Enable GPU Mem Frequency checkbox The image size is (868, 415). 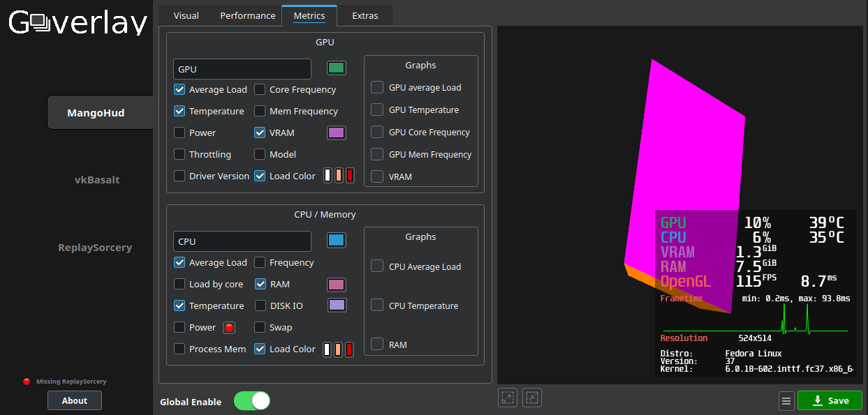(x=260, y=111)
